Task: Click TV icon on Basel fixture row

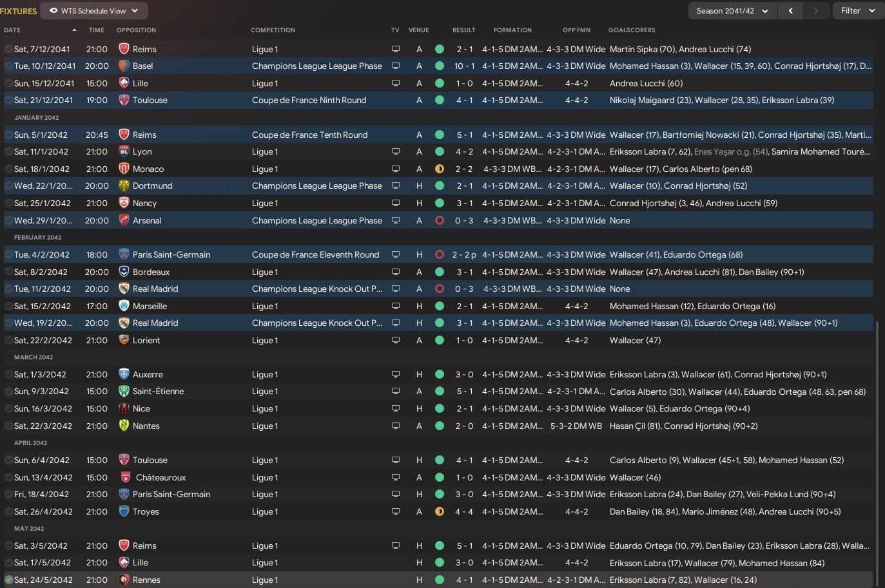Action: [x=396, y=66]
